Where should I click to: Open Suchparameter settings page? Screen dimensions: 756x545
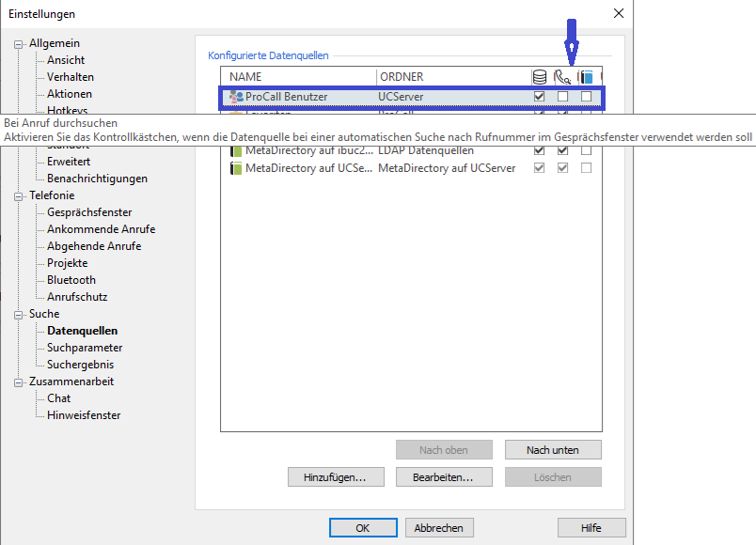[x=85, y=348]
